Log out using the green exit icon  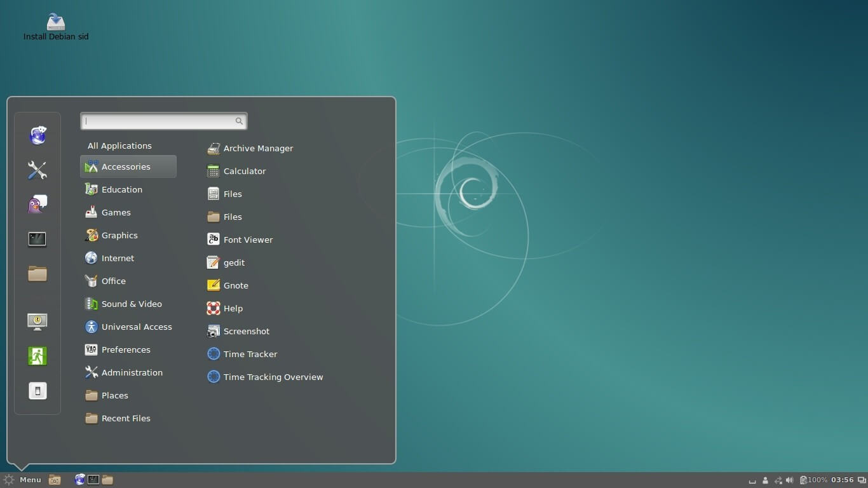37,356
